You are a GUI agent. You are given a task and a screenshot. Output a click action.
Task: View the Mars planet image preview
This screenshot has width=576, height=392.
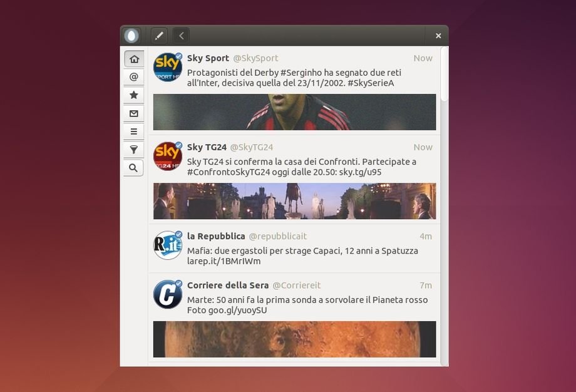click(294, 339)
